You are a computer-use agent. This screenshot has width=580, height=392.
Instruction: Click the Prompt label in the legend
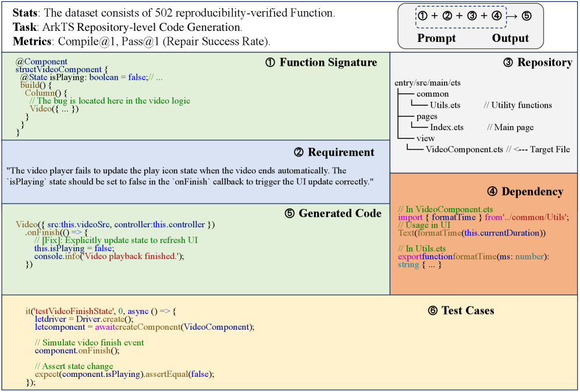(x=437, y=38)
